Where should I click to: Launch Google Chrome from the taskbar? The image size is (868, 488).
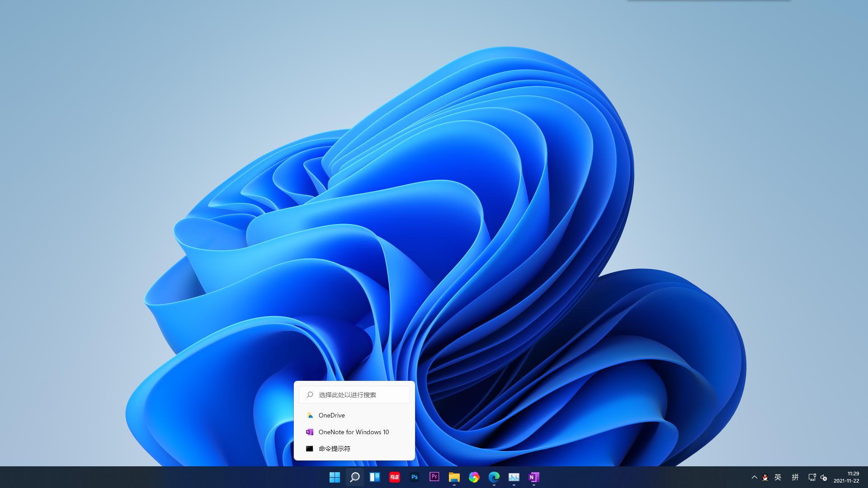point(474,477)
